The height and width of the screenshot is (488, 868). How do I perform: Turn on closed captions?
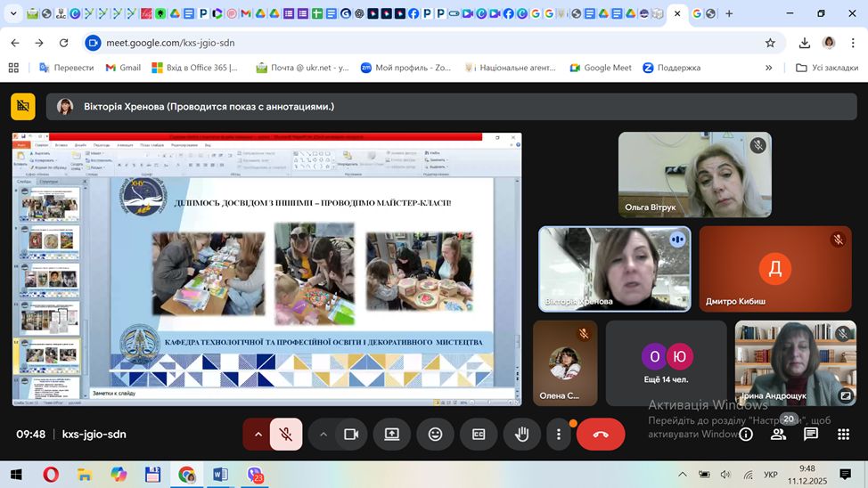479,435
